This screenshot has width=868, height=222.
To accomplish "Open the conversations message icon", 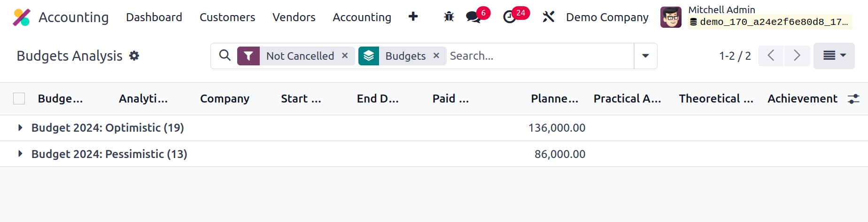I will click(473, 17).
